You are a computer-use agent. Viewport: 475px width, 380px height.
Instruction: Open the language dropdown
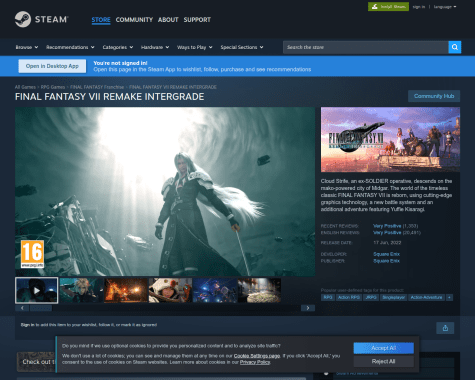click(445, 7)
